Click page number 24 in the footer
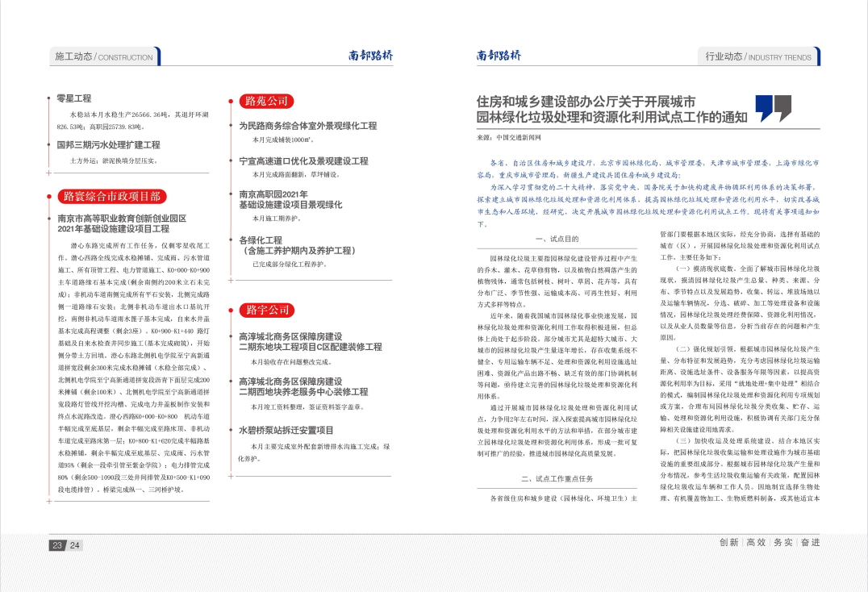The image size is (868, 592). pos(75,545)
